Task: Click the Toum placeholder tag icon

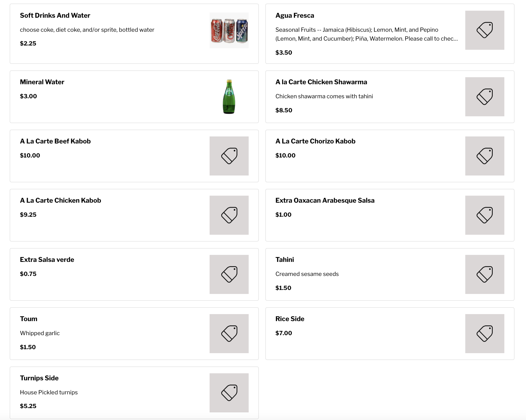Action: coord(229,334)
